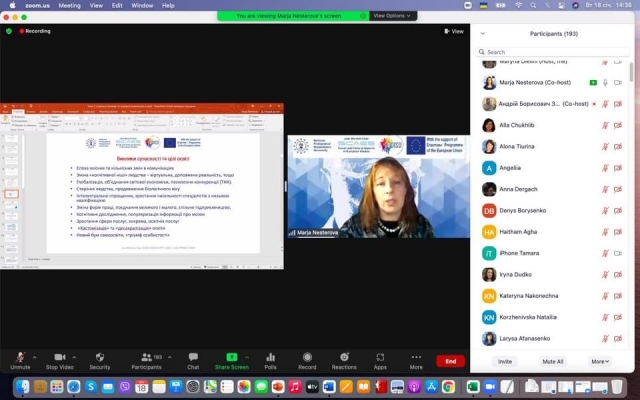This screenshot has height=400, width=640.
Task: Open the Help menu
Action: (168, 5)
